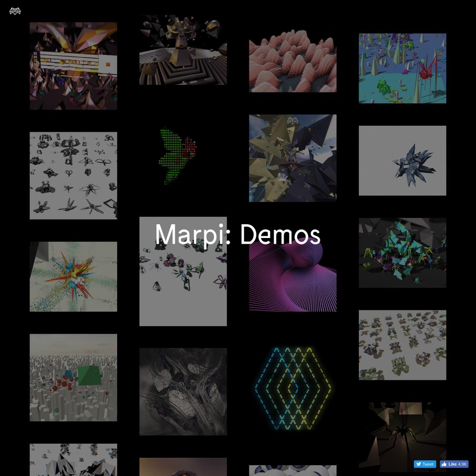Open the colorful spiky explosion thumbnail
Screen dimensions: 476x476
pos(73,277)
